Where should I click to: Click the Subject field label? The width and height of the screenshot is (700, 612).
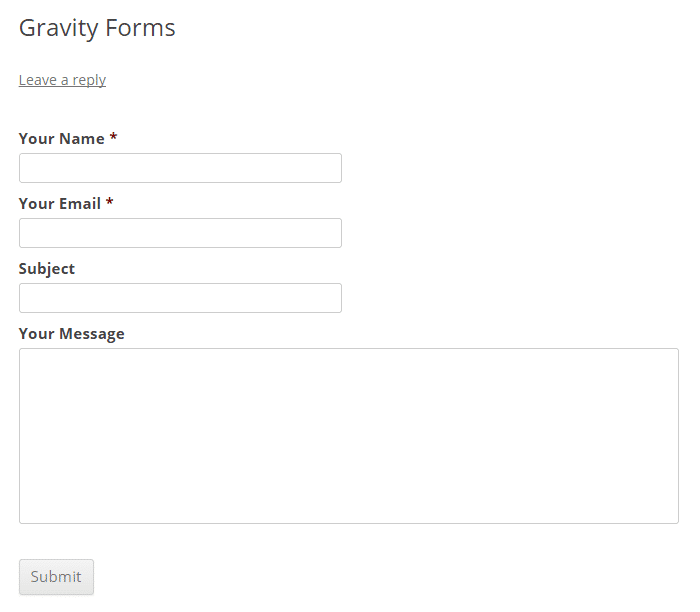click(x=47, y=269)
